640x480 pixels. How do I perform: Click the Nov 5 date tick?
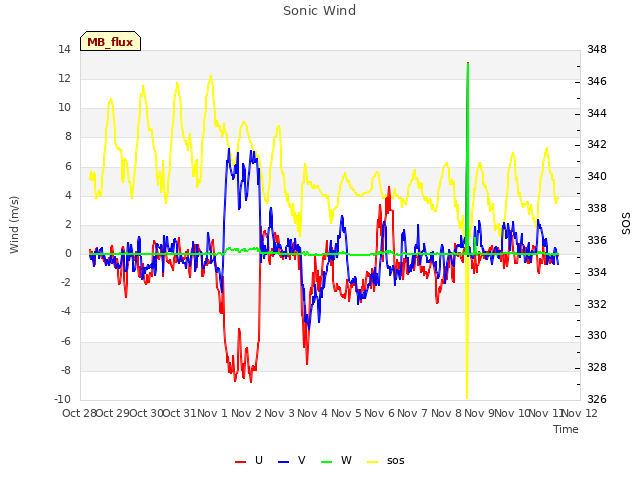click(x=346, y=413)
